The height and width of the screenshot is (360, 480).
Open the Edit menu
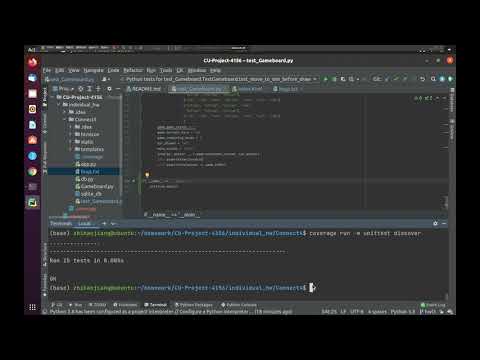(x=60, y=70)
